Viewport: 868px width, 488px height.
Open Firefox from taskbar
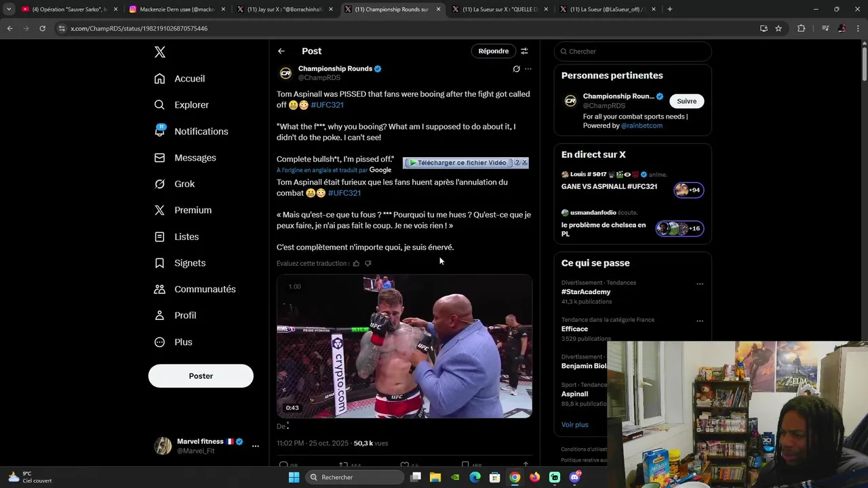coord(535,477)
